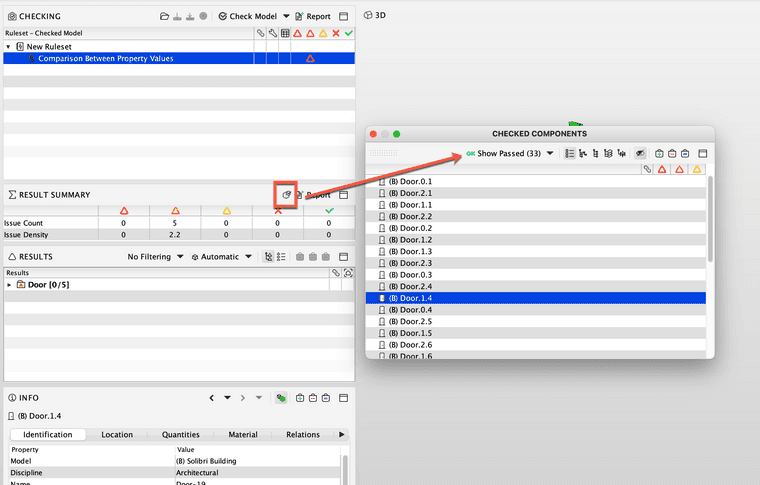The width and height of the screenshot is (760, 485).
Task: Toggle the green checkmark accepted filter in Checking header
Action: pyautogui.click(x=348, y=33)
